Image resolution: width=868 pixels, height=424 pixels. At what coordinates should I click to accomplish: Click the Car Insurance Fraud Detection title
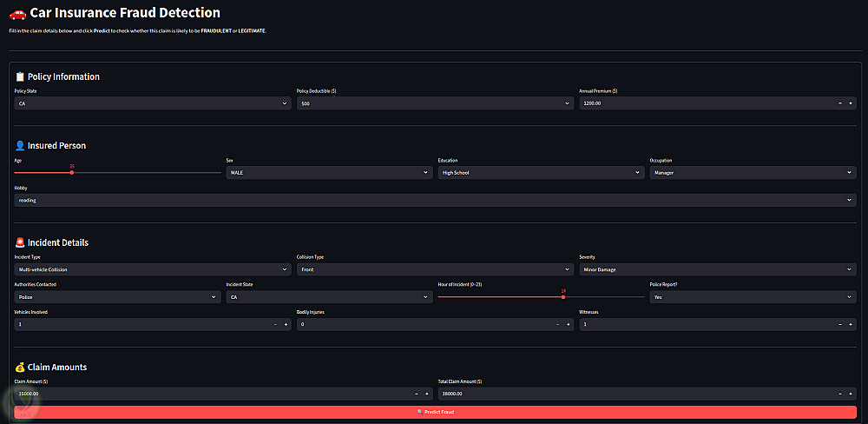click(x=125, y=13)
